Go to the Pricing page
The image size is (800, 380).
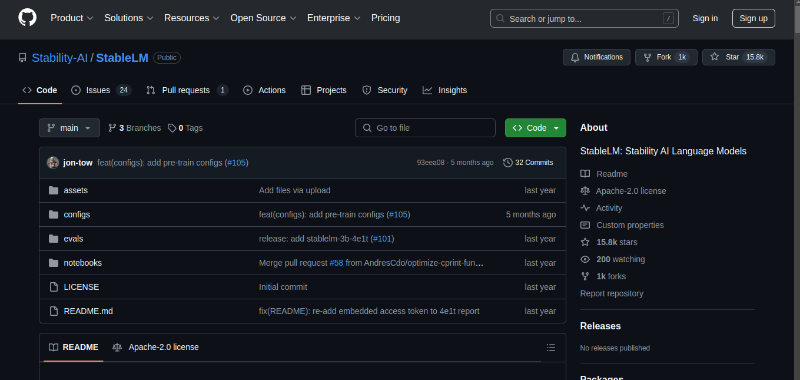(385, 18)
